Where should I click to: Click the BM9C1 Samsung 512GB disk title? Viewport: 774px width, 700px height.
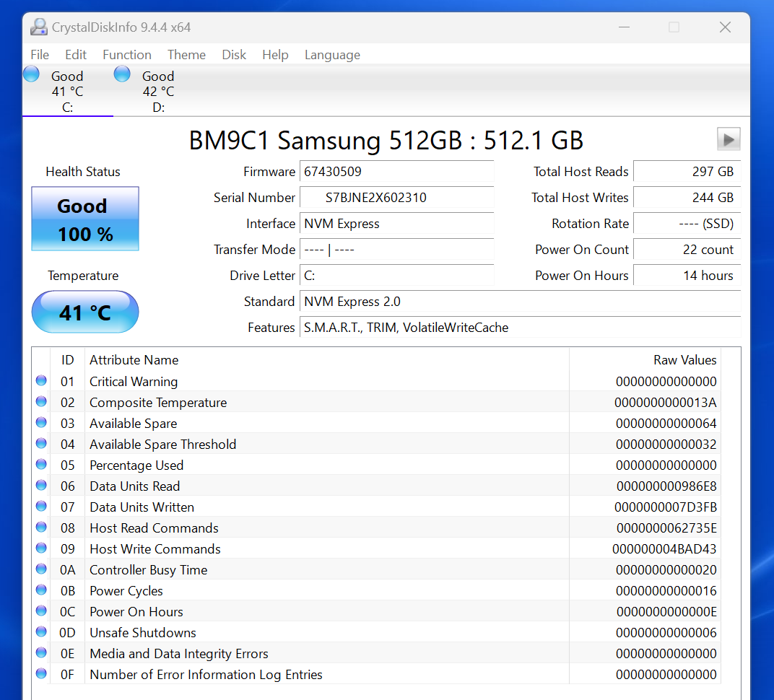386,140
